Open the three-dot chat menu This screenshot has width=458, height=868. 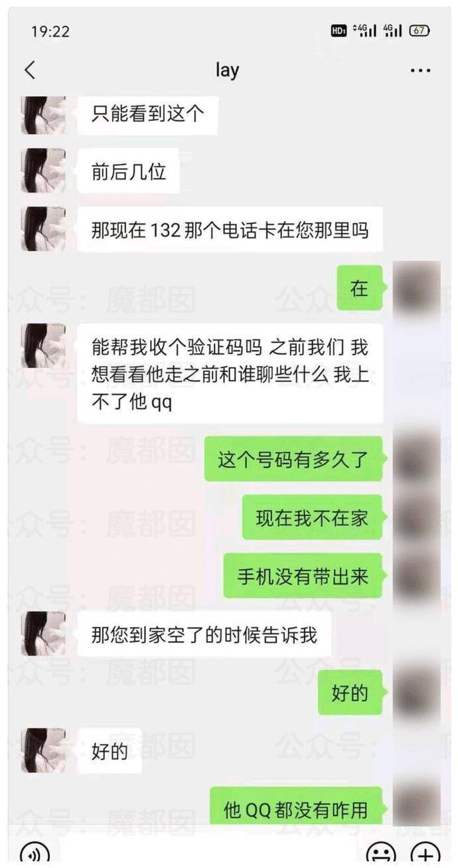(x=420, y=70)
